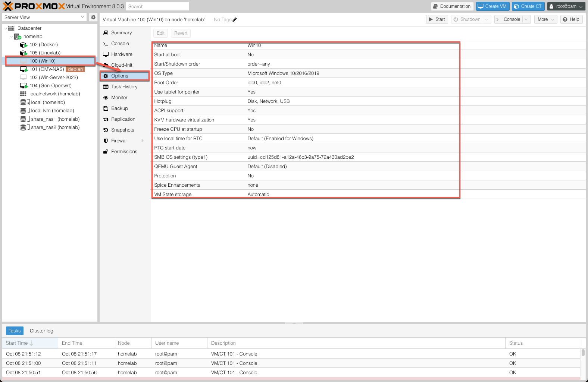Click the Monitor eye icon

pyautogui.click(x=106, y=98)
